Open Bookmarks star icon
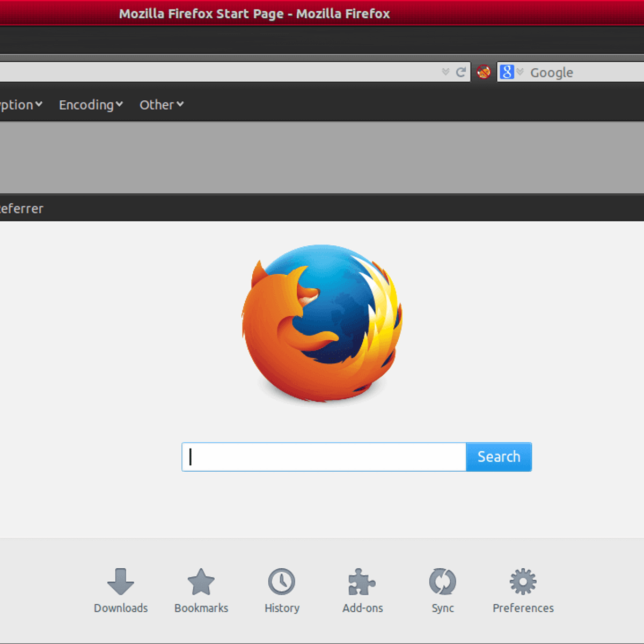Screen dimensions: 644x644 pyautogui.click(x=201, y=582)
